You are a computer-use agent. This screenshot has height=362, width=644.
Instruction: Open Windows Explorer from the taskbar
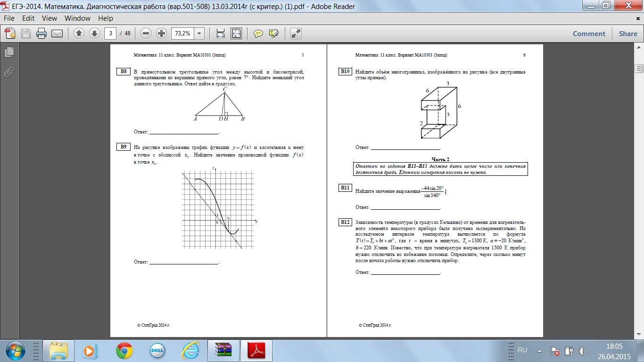point(59,351)
